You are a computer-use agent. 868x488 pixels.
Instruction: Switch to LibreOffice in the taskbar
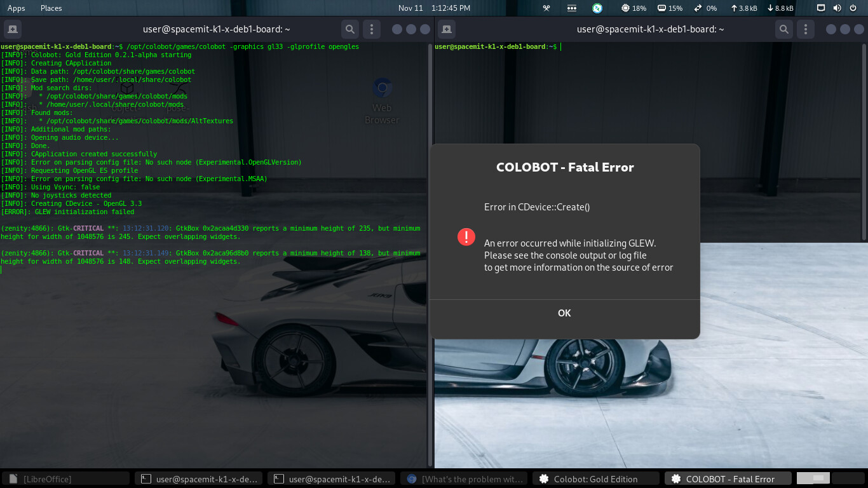(x=66, y=479)
